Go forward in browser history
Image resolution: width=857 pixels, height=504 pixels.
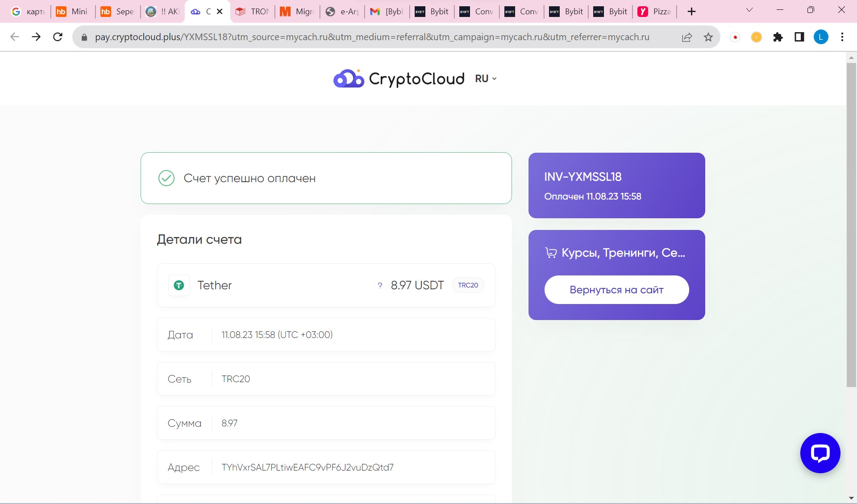point(36,37)
